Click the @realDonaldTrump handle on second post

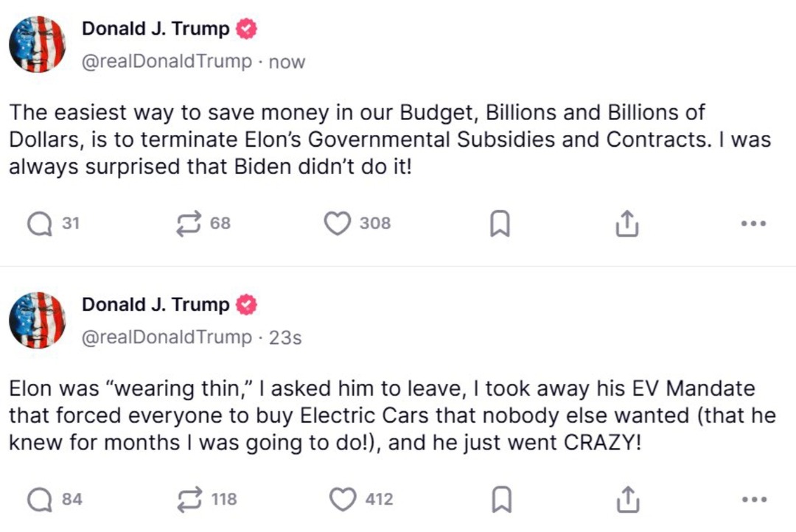point(161,337)
